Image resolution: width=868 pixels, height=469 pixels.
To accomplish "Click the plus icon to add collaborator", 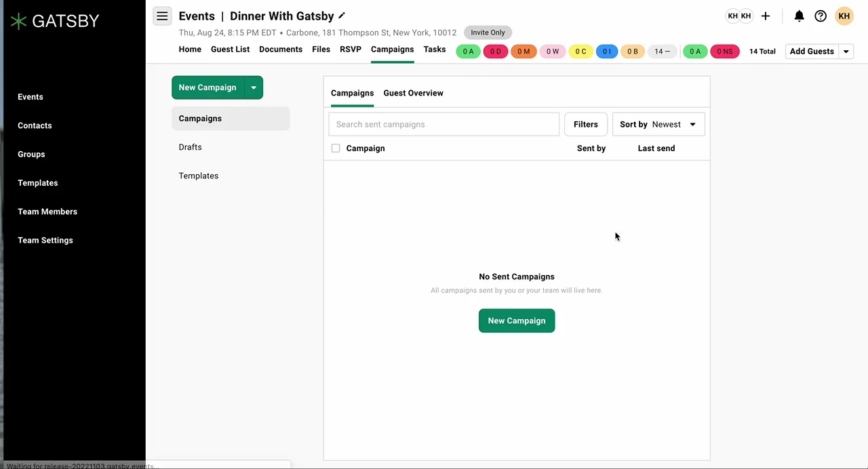I will pos(766,16).
